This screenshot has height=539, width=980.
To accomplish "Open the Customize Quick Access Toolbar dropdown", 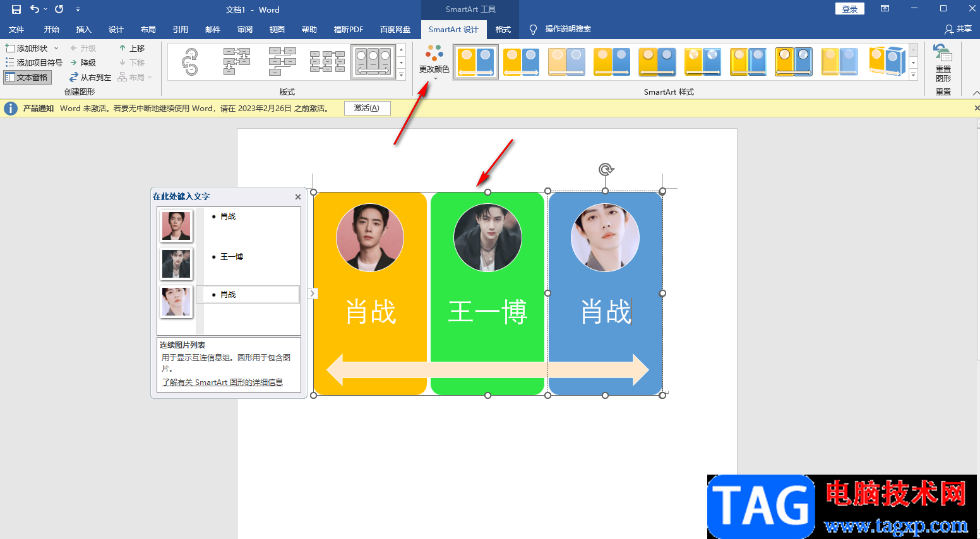I will (78, 9).
